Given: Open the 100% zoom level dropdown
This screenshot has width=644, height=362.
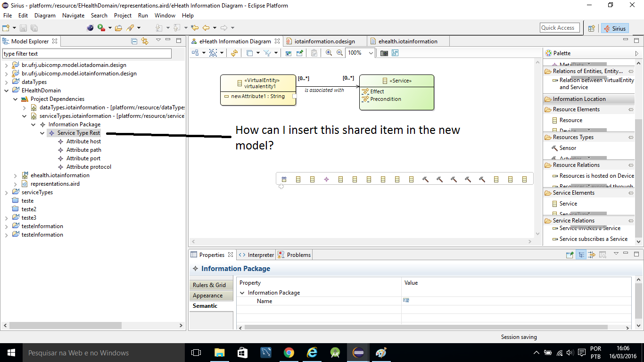Looking at the screenshot, I should tap(371, 53).
